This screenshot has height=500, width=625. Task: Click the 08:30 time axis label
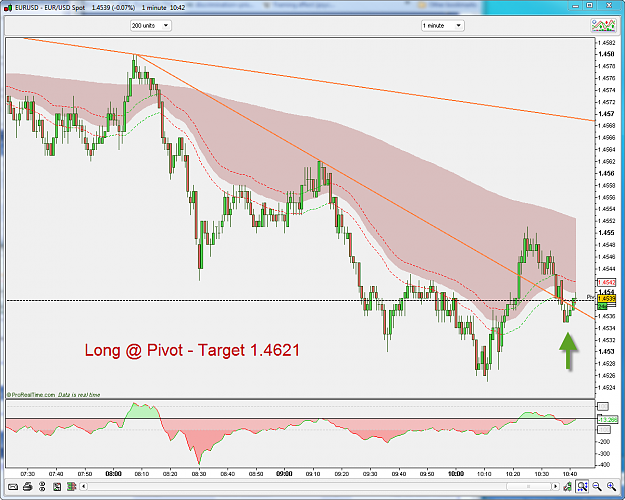(199, 474)
